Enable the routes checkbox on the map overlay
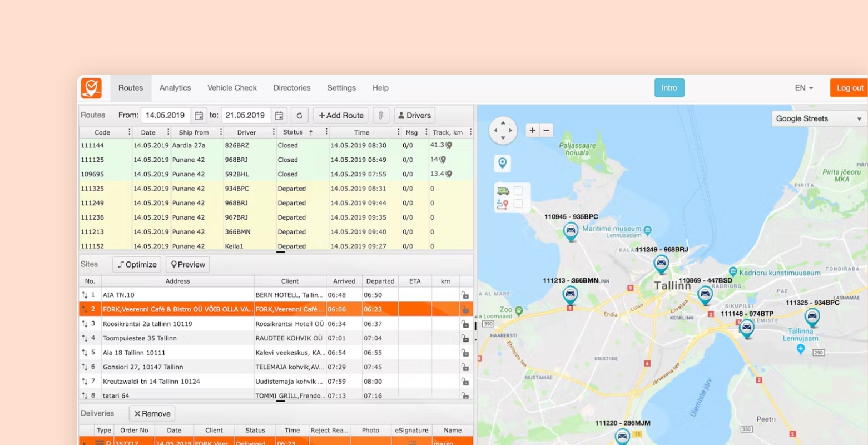The image size is (868, 445). pos(519,204)
